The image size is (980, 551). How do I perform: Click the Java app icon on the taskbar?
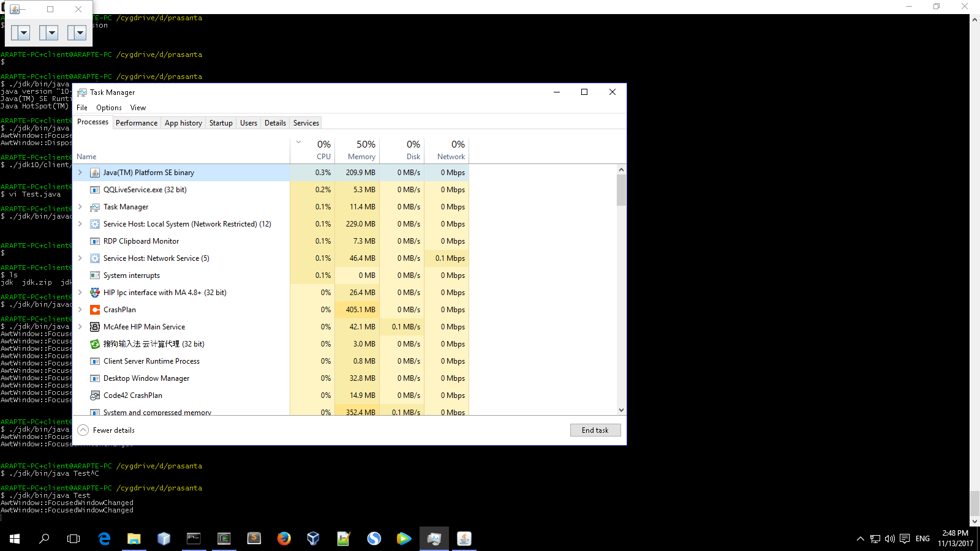[464, 539]
